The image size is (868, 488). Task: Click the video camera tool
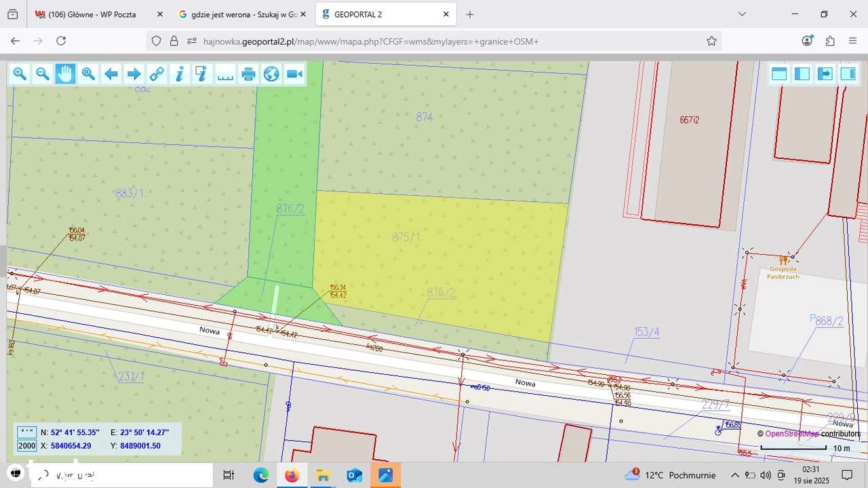tap(294, 74)
